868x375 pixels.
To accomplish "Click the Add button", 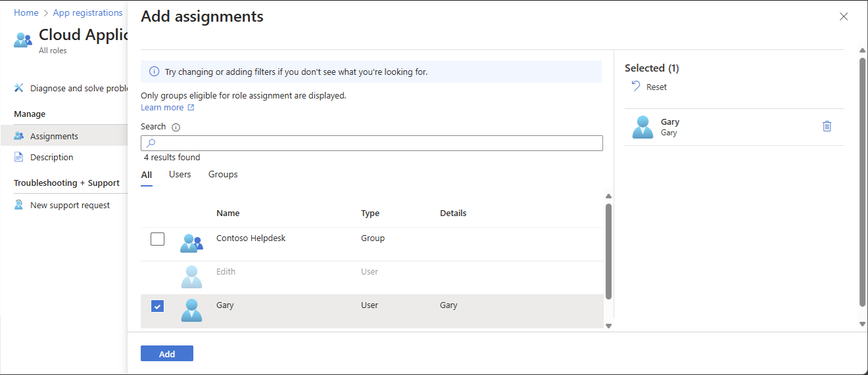I will coord(167,353).
